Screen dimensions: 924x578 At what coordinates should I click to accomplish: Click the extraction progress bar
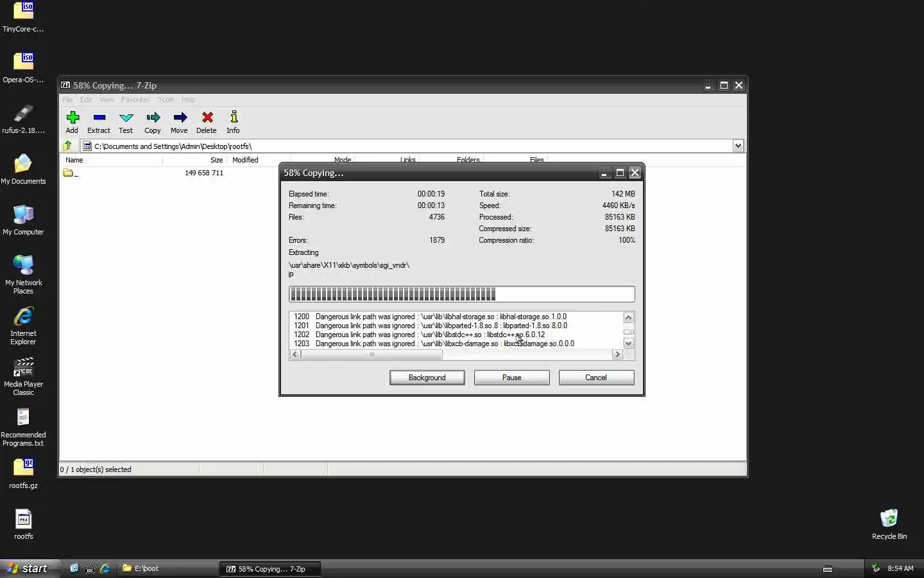462,294
